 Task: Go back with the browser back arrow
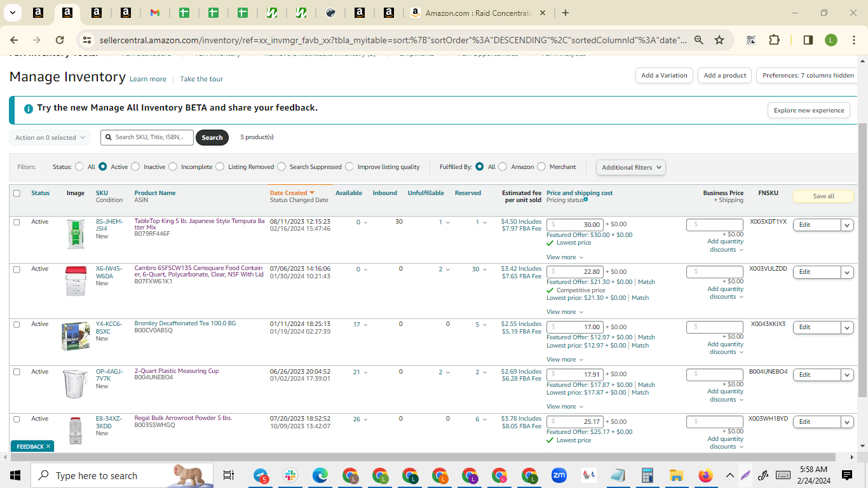pyautogui.click(x=14, y=40)
